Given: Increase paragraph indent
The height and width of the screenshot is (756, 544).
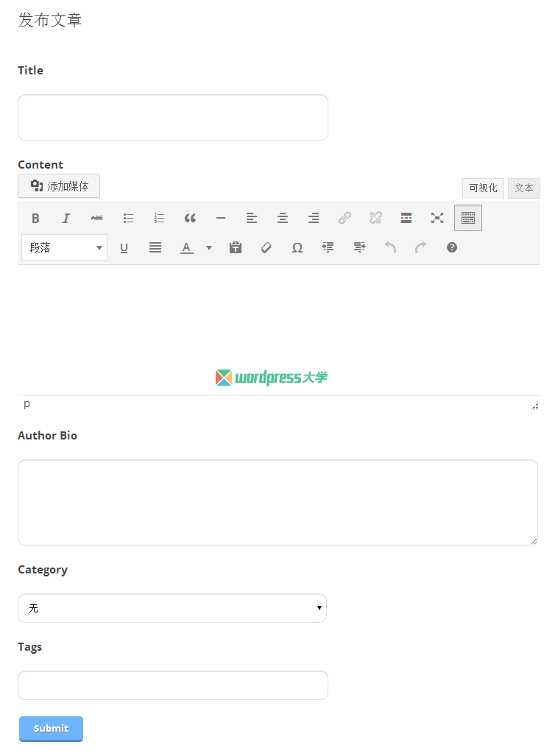Looking at the screenshot, I should 359,248.
